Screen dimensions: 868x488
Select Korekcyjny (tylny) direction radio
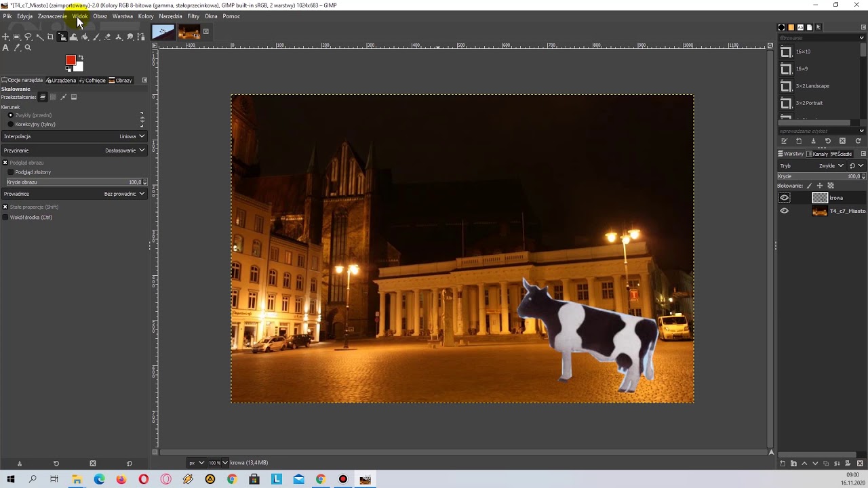10,125
